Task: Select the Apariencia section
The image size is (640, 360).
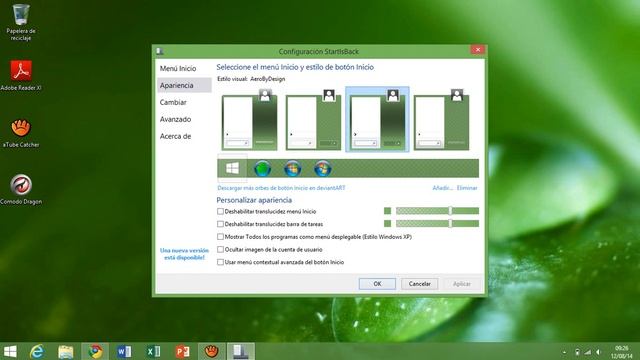Action: pyautogui.click(x=184, y=85)
